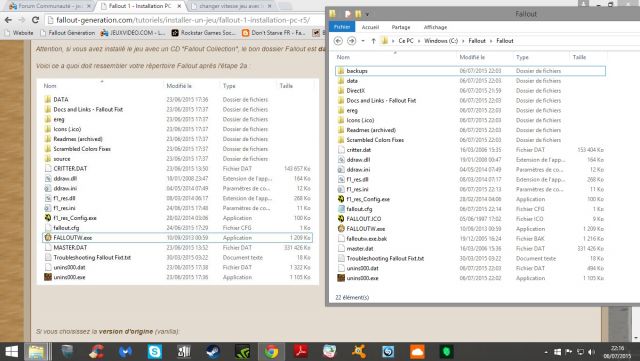The height and width of the screenshot is (361, 640).
Task: Click the Chrome back arrow button
Action: (x=8, y=20)
